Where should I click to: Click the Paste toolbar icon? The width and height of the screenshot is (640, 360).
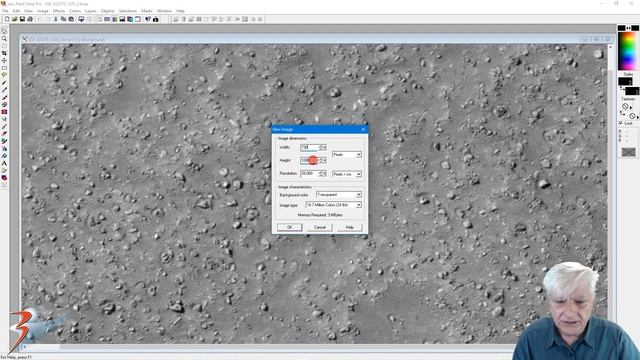coord(71,19)
